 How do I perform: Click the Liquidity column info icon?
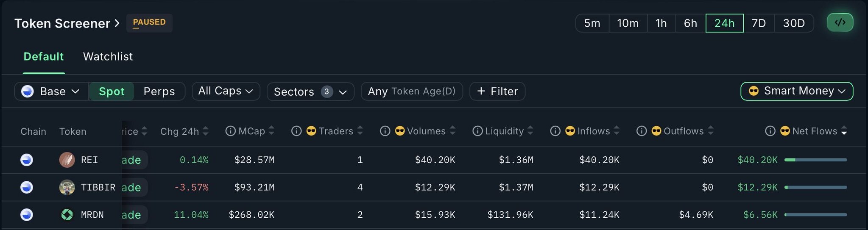click(477, 131)
